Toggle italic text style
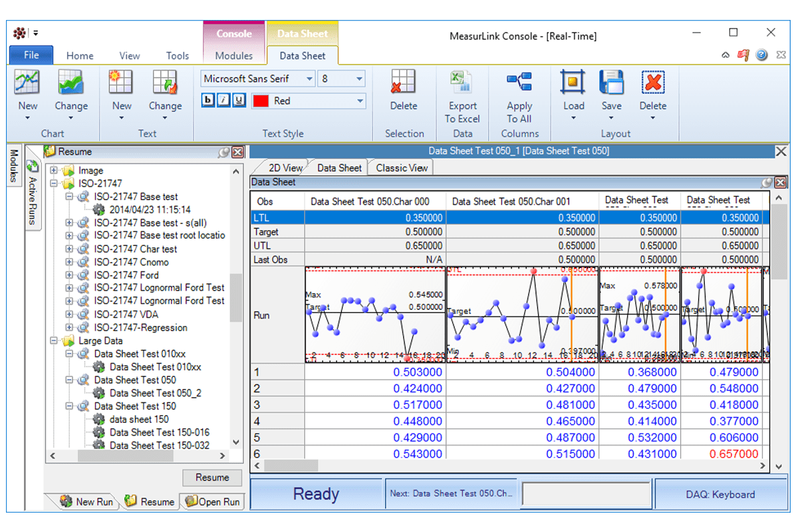798x532 pixels. click(223, 100)
